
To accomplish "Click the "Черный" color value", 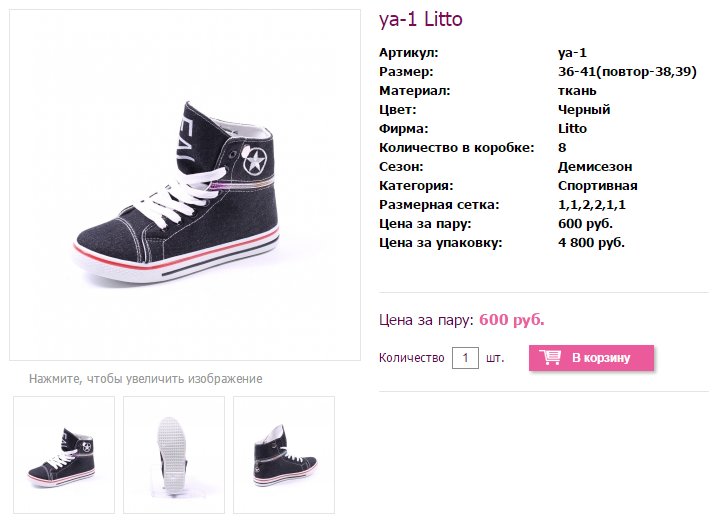I will coord(584,110).
